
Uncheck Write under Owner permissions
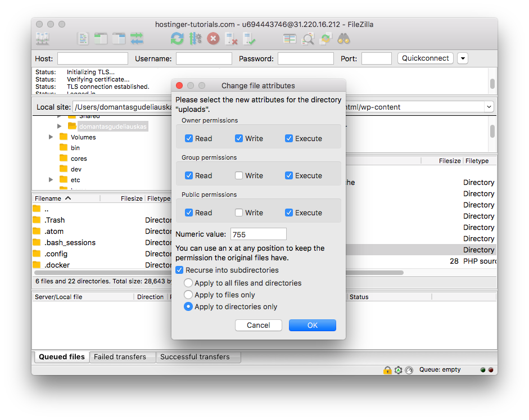(240, 138)
